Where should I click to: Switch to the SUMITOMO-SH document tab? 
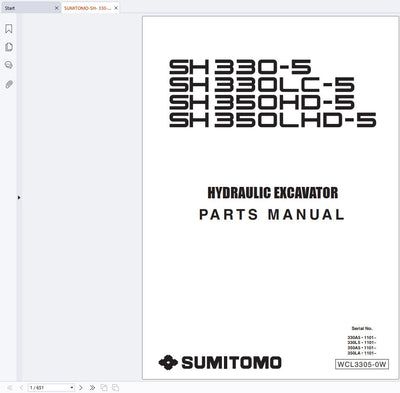87,8
